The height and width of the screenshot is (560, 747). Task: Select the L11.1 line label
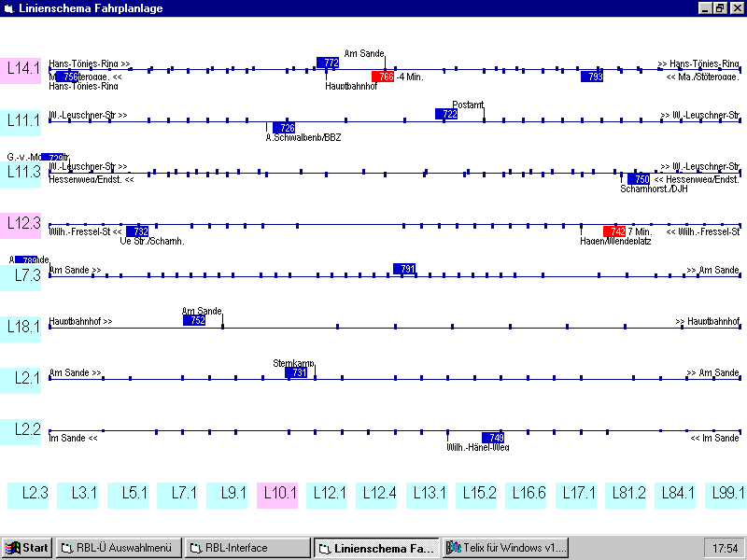tap(23, 119)
